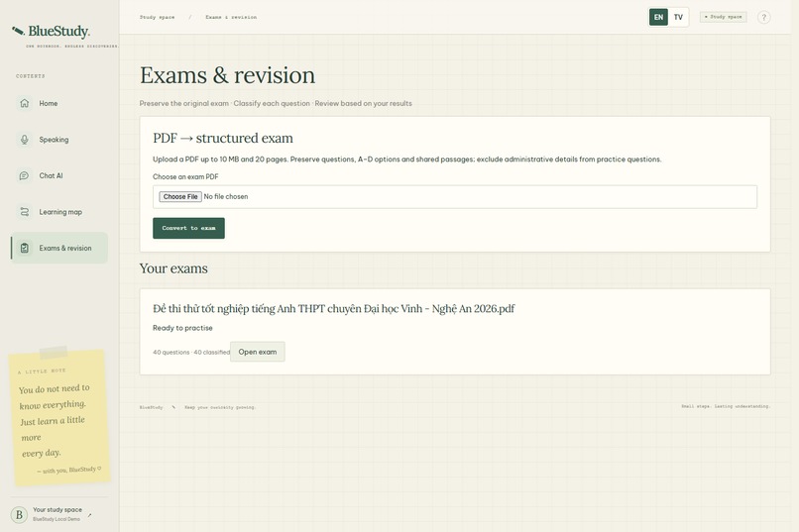The width and height of the screenshot is (799, 532).
Task: Click the Home house icon in sidebar
Action: click(24, 103)
